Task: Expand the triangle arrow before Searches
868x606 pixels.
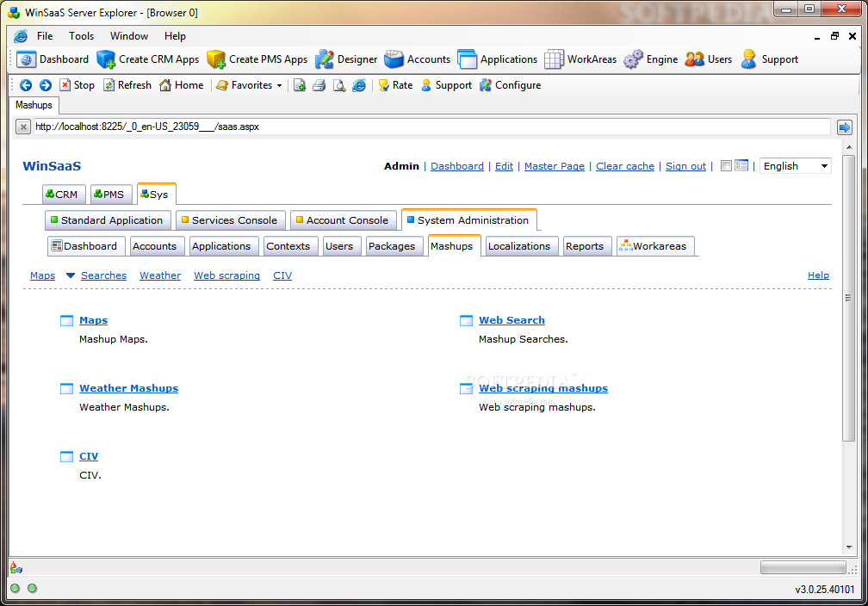Action: tap(71, 275)
